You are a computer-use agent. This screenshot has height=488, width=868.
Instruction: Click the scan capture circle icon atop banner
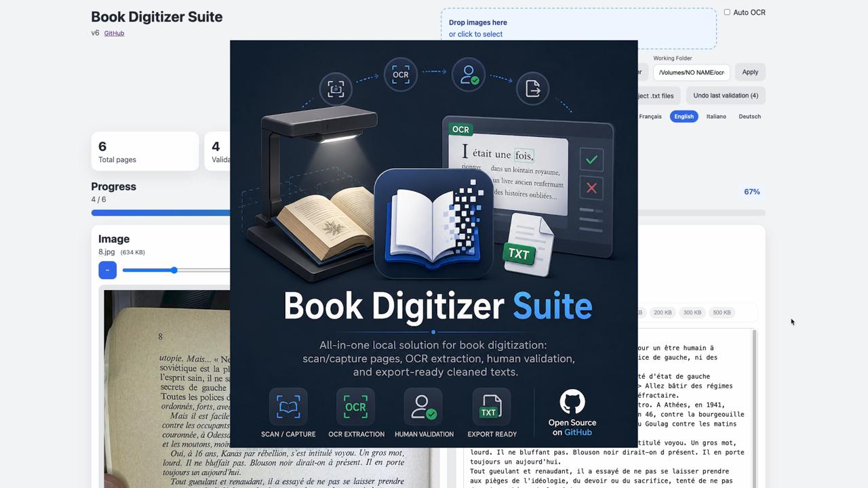336,89
